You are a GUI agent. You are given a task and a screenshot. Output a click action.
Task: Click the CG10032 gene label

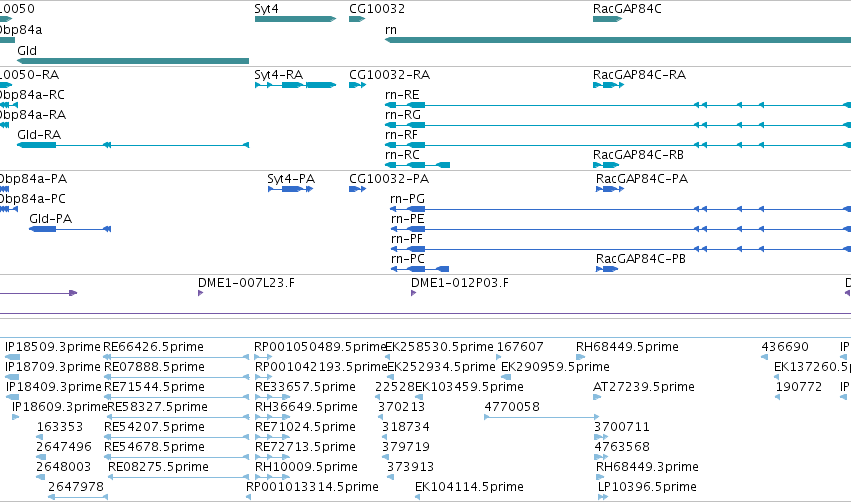coord(377,9)
